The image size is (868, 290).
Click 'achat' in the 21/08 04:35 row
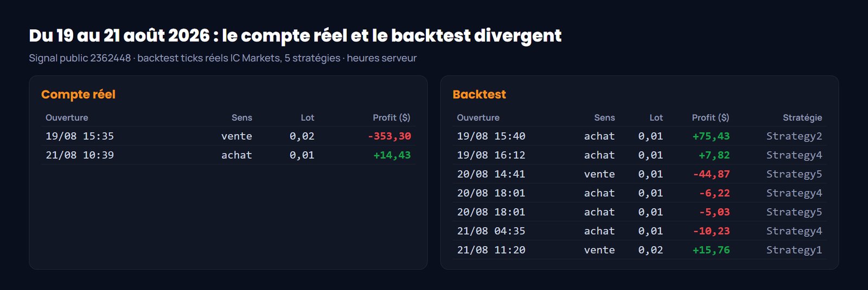pos(599,231)
